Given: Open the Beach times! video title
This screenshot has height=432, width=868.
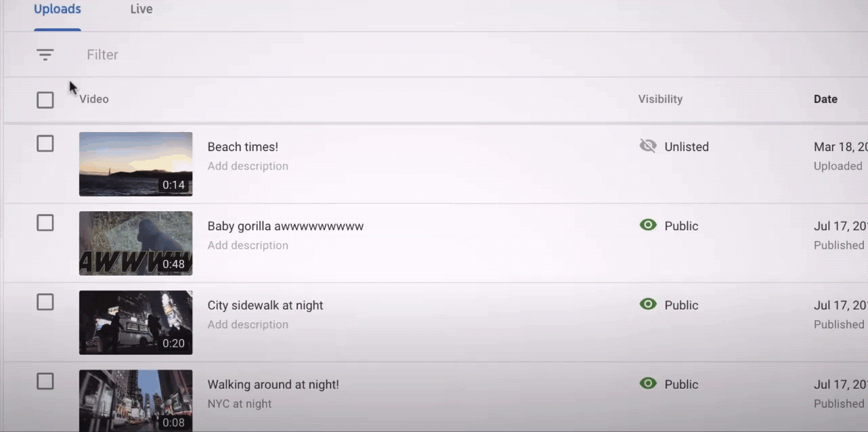Looking at the screenshot, I should tap(242, 147).
